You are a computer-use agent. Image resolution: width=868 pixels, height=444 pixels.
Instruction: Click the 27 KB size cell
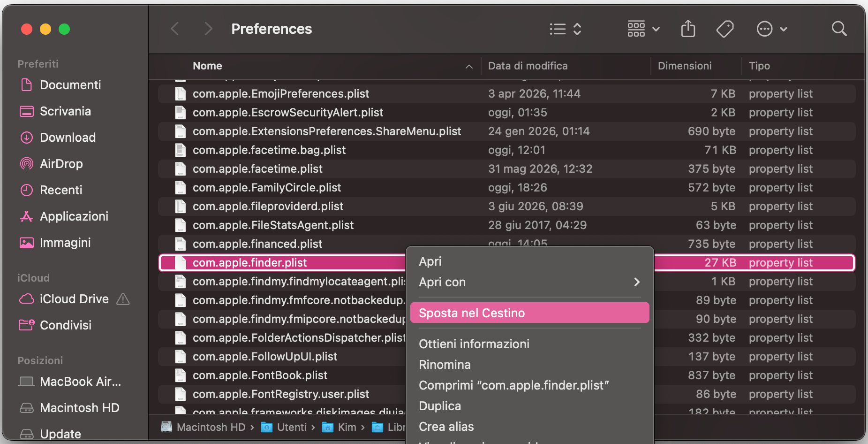720,263
